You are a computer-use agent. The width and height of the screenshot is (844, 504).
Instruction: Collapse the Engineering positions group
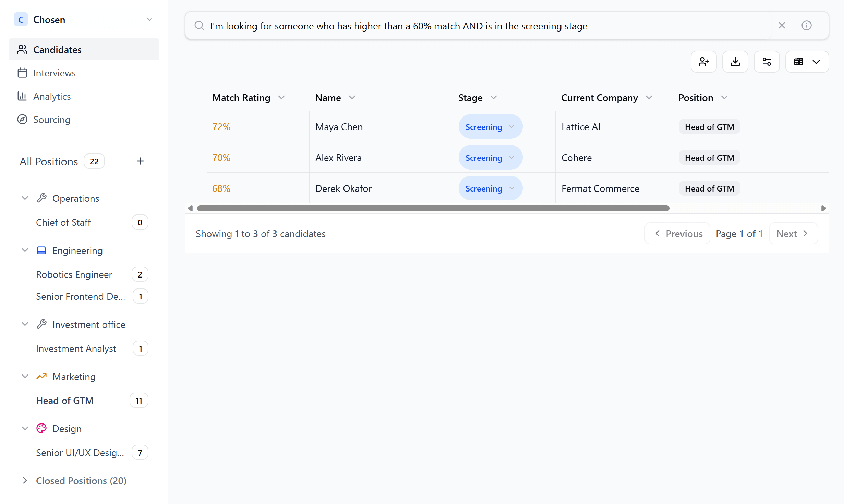[x=25, y=250]
